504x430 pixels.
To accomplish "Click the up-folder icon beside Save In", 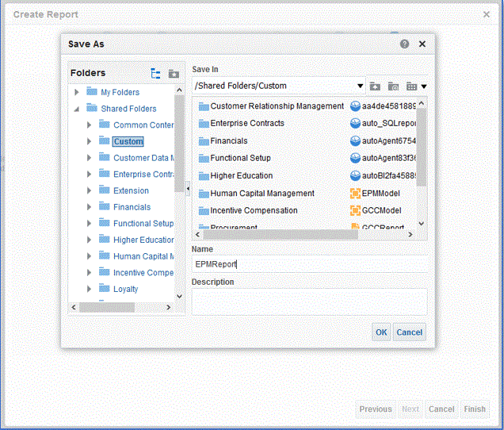I will click(x=375, y=86).
